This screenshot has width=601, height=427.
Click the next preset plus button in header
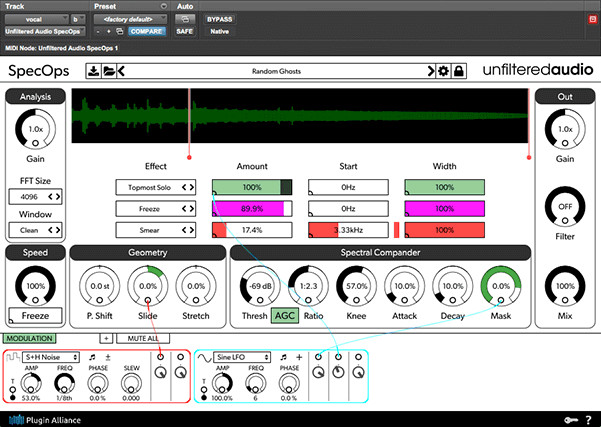point(108,31)
